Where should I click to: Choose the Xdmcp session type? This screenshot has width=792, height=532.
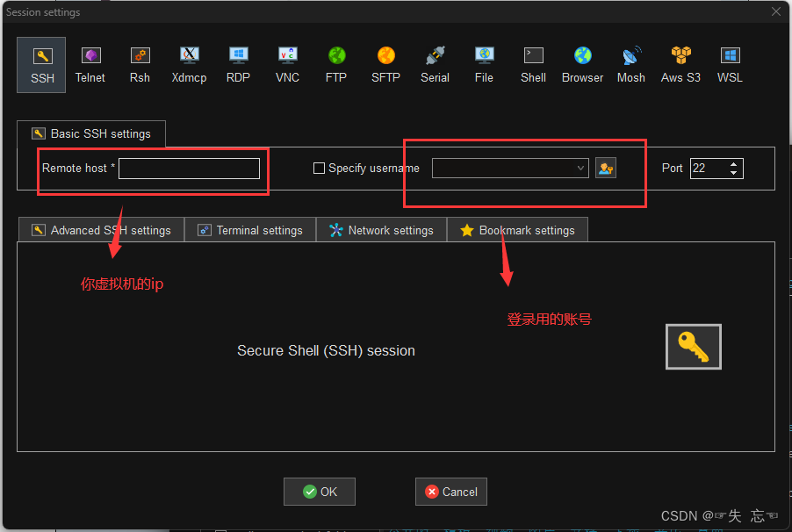click(x=189, y=64)
